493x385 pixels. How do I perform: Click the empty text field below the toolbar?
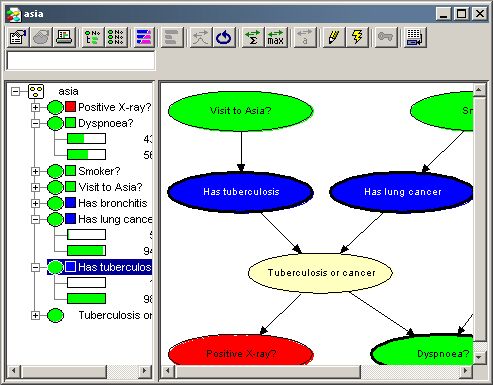(81, 61)
